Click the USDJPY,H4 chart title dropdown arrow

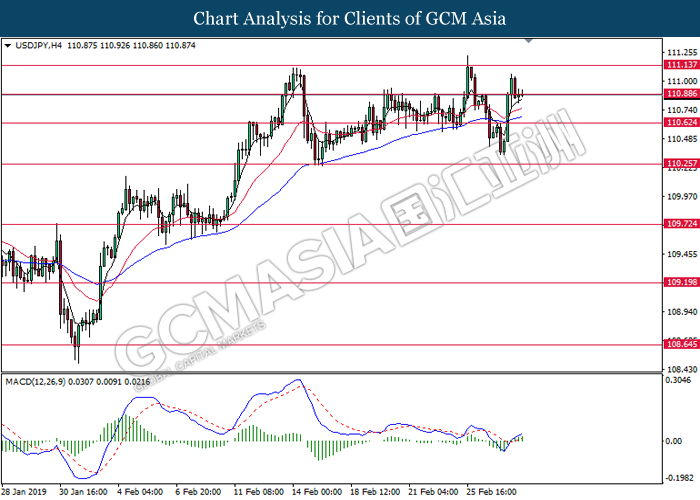tap(7, 46)
